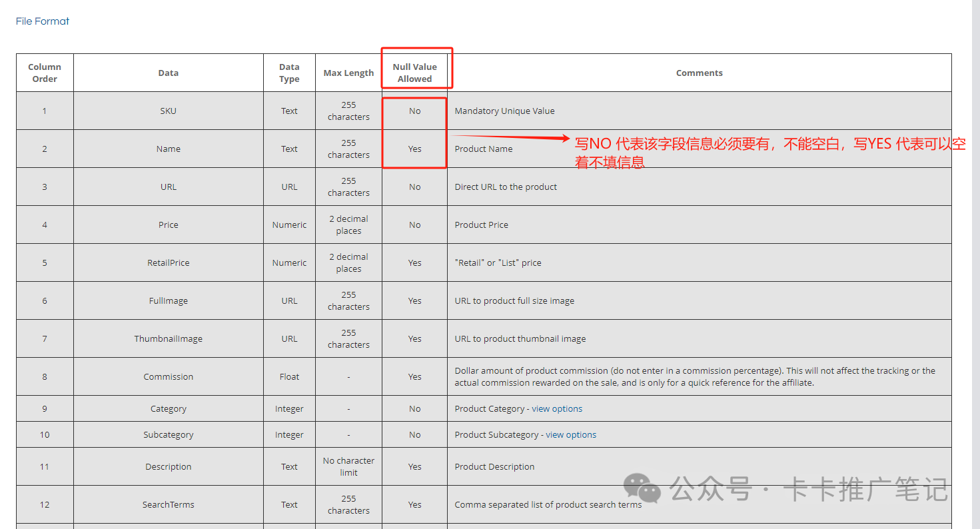Select the Numeric type in RetailPrice row

click(x=289, y=263)
